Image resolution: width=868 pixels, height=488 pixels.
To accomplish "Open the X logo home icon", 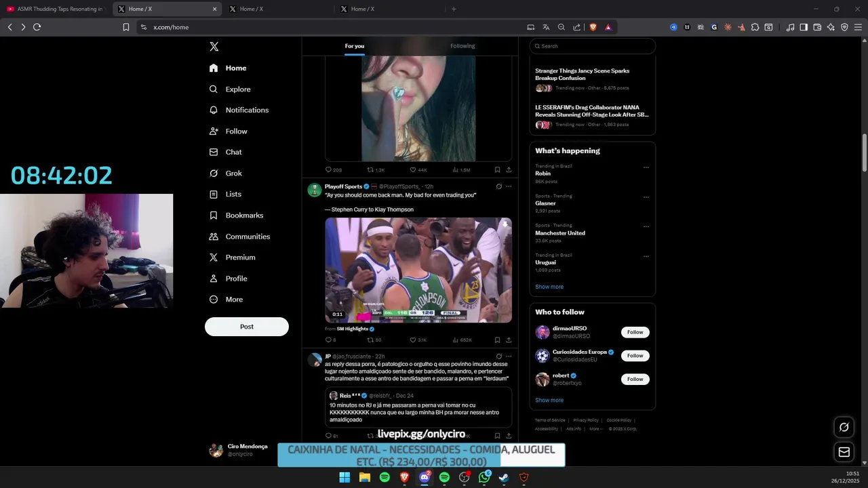I will (214, 47).
